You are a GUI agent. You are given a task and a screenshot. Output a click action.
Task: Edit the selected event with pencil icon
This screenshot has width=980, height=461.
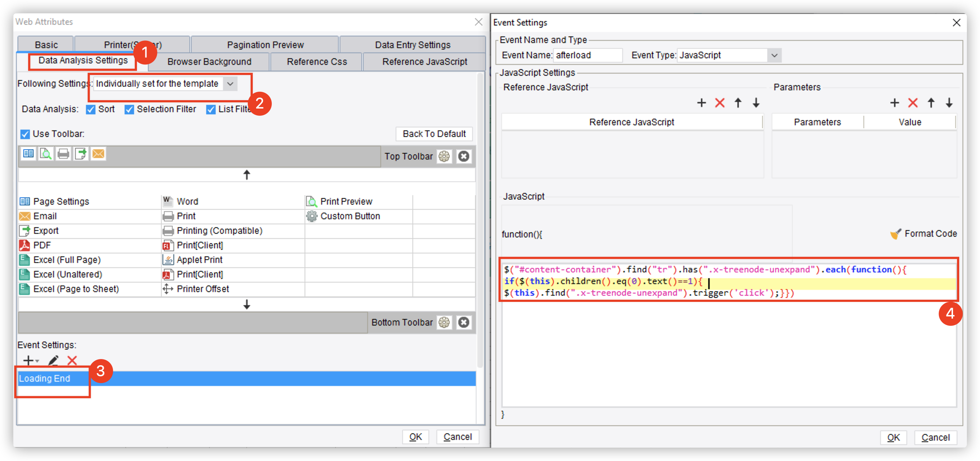point(53,360)
